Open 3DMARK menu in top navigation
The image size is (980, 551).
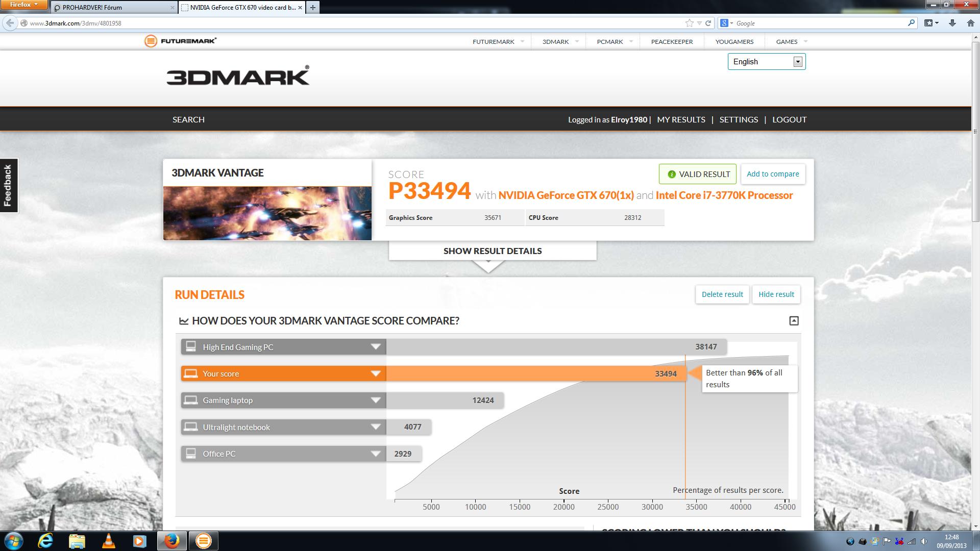[555, 42]
